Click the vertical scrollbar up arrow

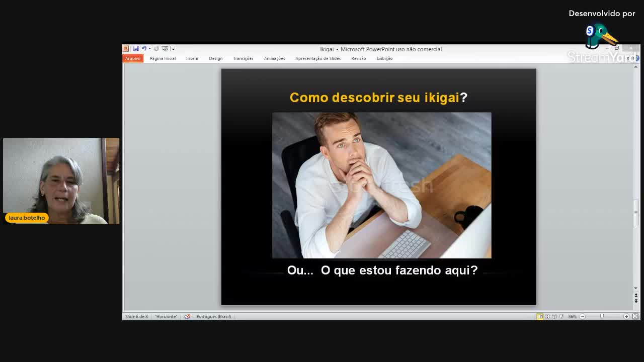coord(636,66)
